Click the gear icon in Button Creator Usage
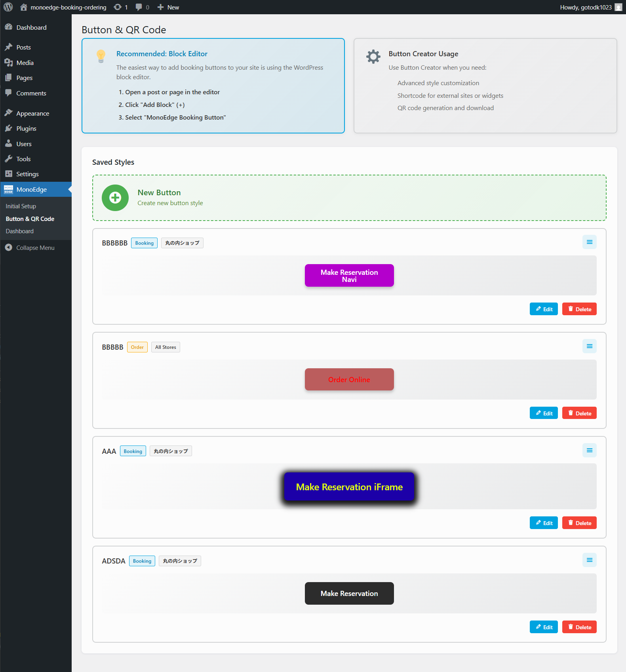This screenshot has height=672, width=626. pyautogui.click(x=373, y=57)
